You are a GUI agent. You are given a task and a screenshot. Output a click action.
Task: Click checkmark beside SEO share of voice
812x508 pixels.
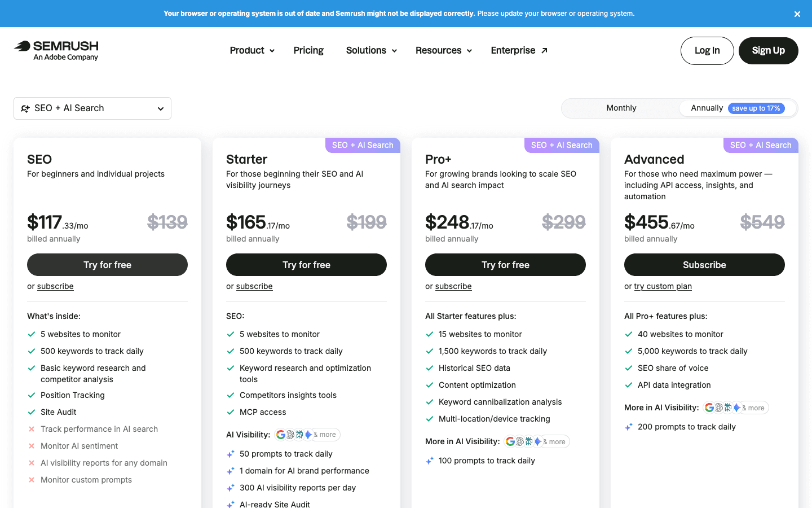(629, 368)
